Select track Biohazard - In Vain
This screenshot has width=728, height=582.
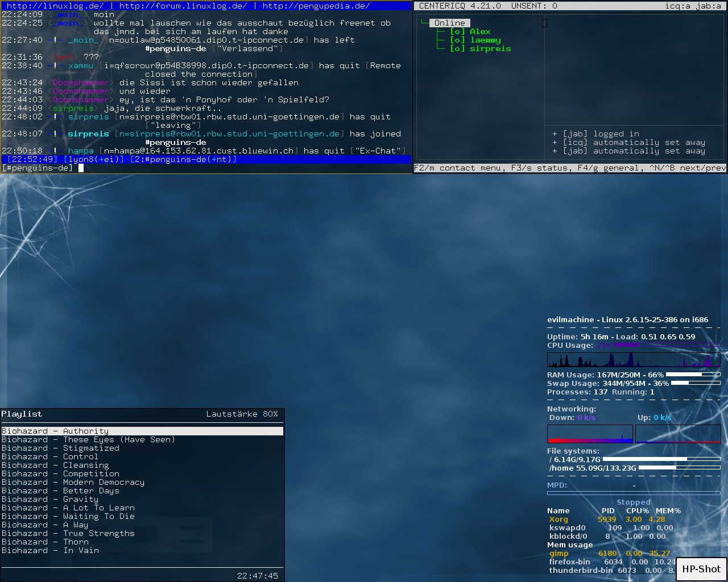[x=50, y=551]
